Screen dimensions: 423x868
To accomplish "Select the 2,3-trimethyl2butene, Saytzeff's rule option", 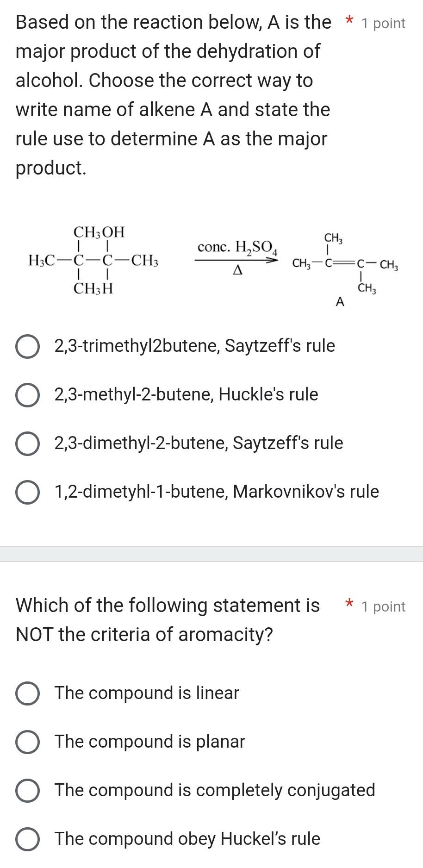I will [194, 346].
